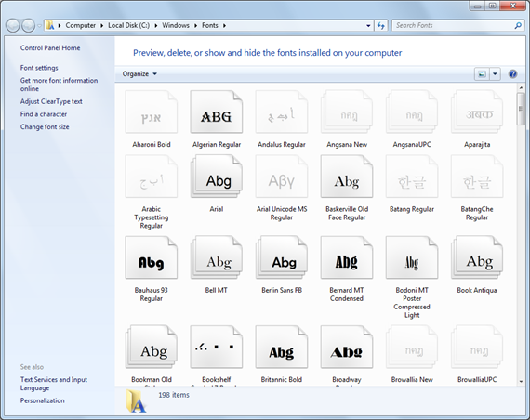Expand arrow after Fonts in breadcrumb

[x=224, y=25]
